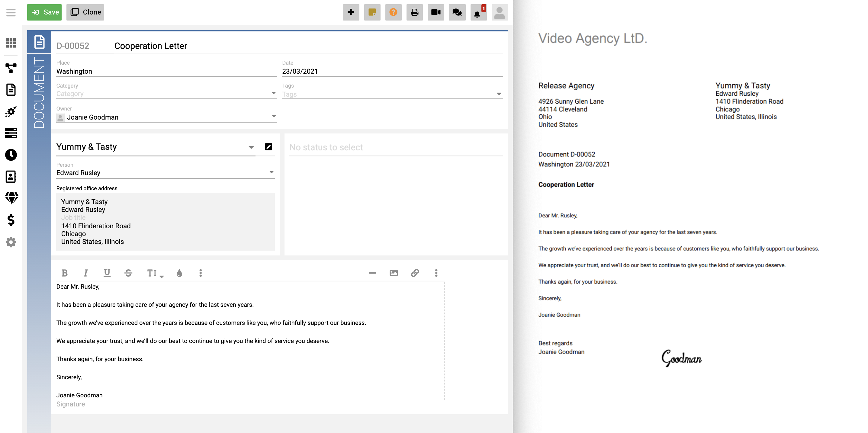Click the video camera icon in the toolbar
The image size is (868, 433).
[436, 12]
